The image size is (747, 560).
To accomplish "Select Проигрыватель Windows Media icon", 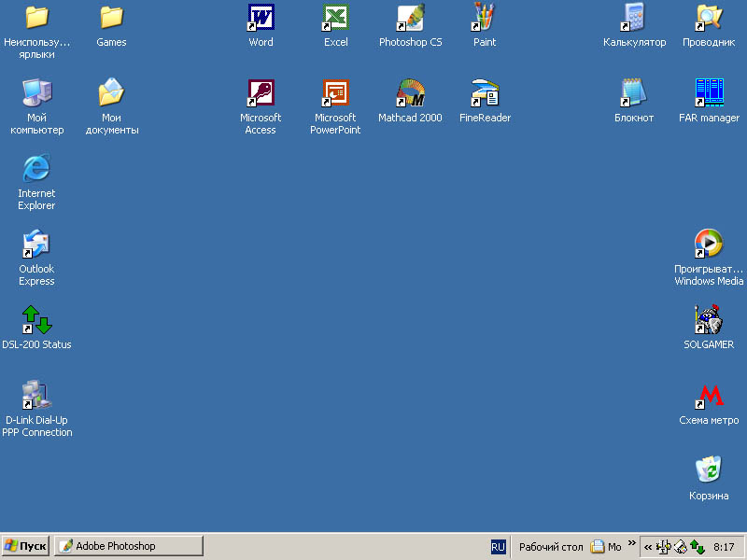I will point(709,244).
